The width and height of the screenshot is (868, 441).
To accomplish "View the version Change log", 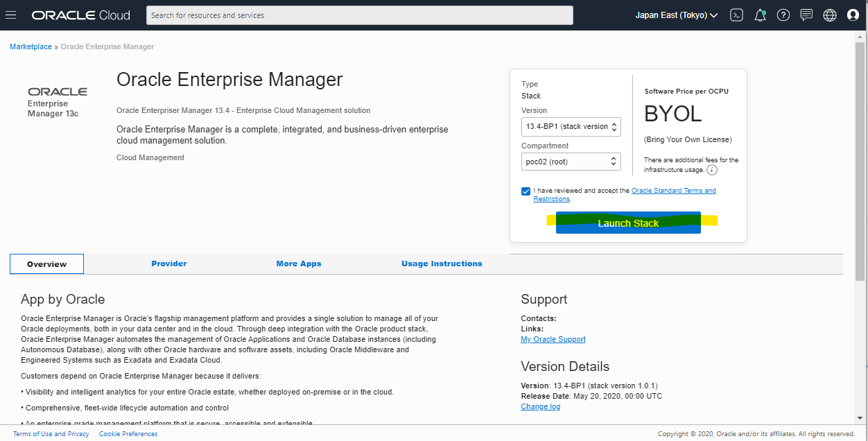I will click(x=540, y=406).
